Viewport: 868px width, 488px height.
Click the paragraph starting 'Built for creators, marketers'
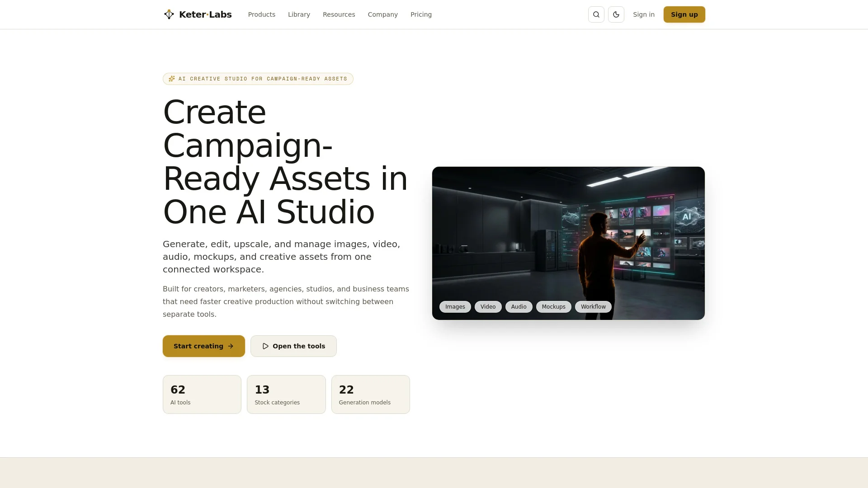pos(286,301)
